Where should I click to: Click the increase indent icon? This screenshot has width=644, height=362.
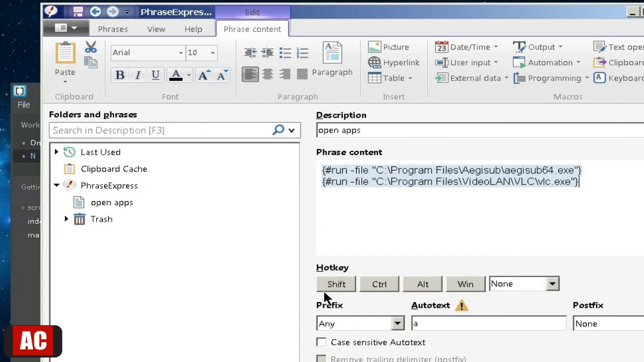pos(267,53)
